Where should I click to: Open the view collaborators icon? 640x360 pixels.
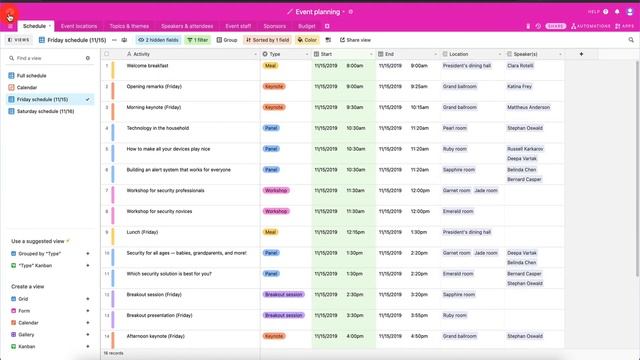pyautogui.click(x=124, y=40)
